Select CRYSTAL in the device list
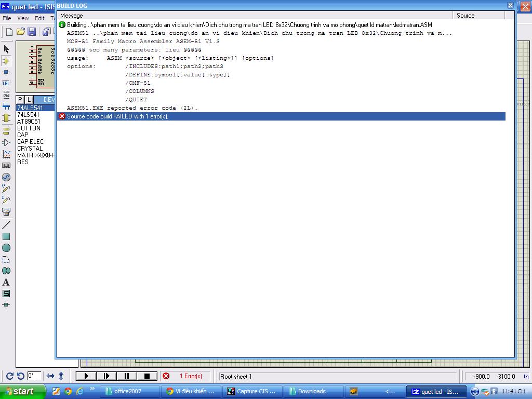The height and width of the screenshot is (399, 532). point(35,149)
